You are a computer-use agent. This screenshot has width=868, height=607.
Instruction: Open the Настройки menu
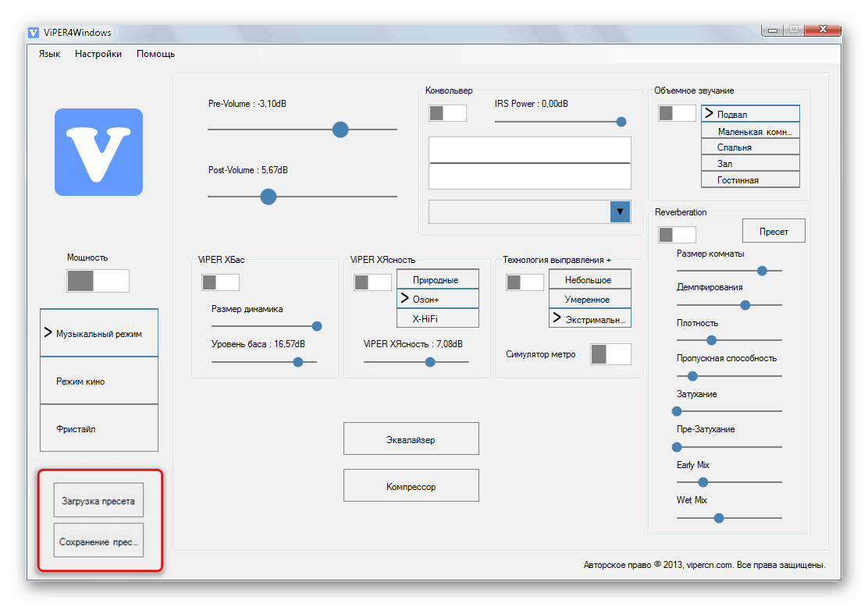pos(98,54)
